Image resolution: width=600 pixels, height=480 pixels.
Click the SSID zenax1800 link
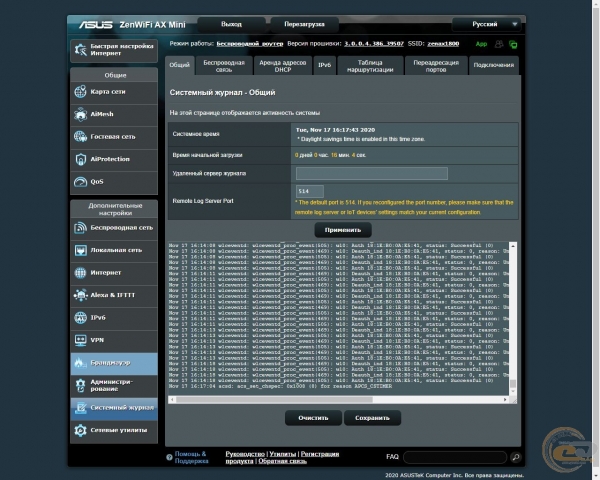pyautogui.click(x=443, y=44)
